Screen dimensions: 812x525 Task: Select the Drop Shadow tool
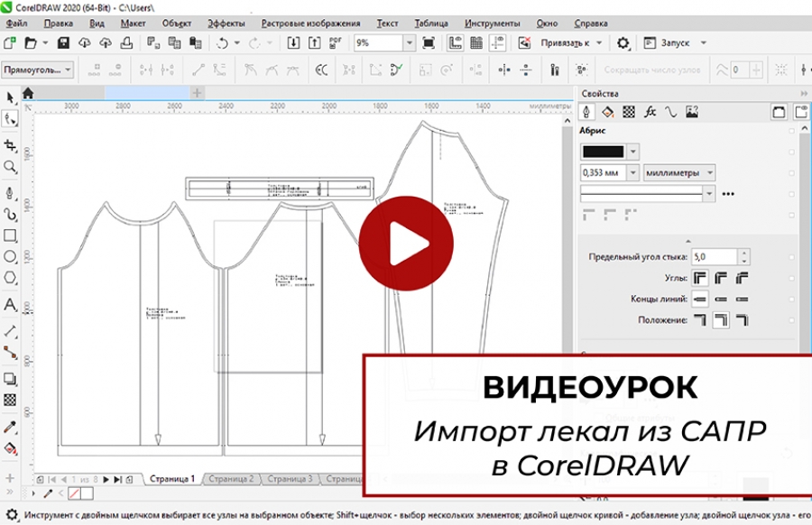(10, 379)
